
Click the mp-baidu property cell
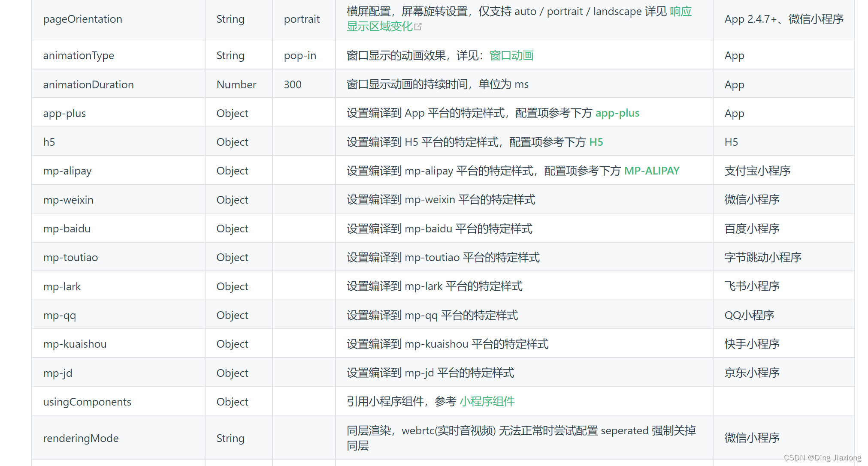[x=118, y=228]
